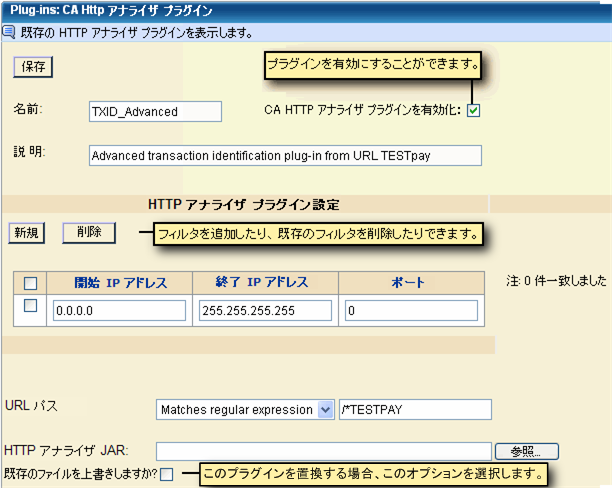612x488 pixels.
Task: Click the 削除 (Delete) filter button
Action: [x=89, y=233]
